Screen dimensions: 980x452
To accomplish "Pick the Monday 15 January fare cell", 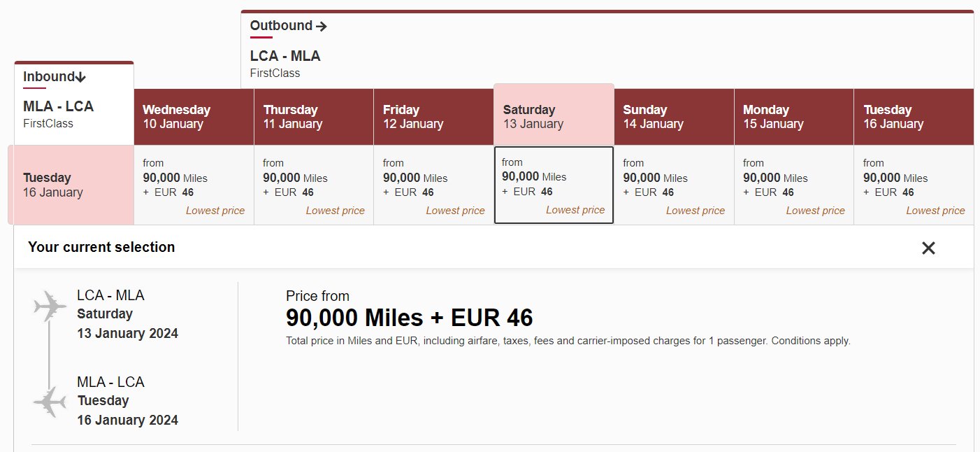I will [794, 185].
